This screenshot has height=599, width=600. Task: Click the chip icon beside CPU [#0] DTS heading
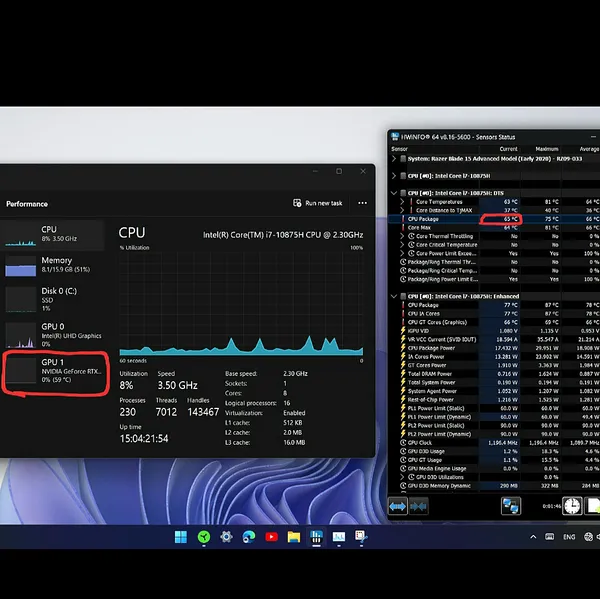(403, 193)
